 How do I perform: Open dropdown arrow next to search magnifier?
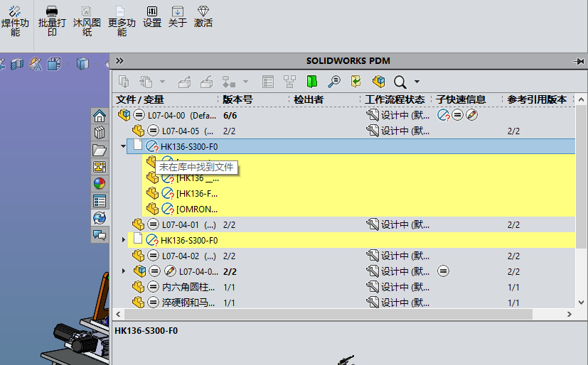click(x=417, y=82)
